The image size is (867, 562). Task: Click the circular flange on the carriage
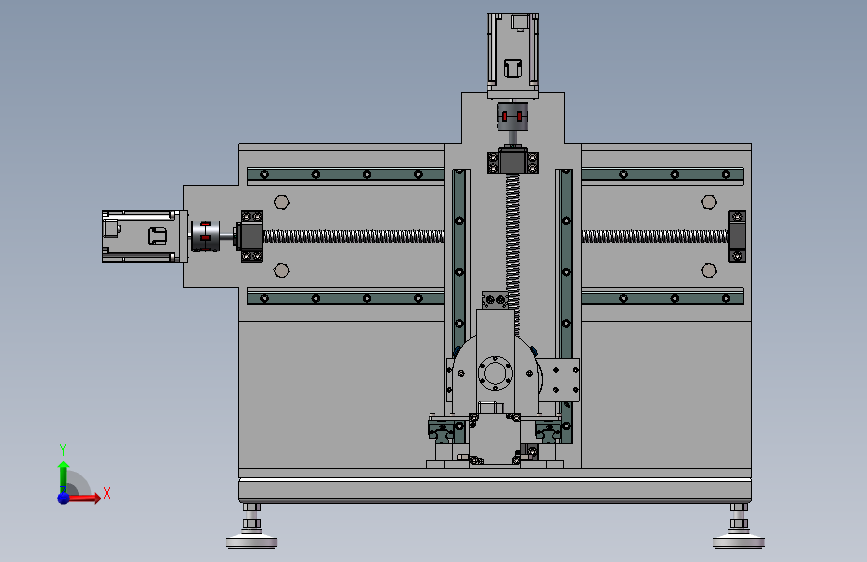495,373
